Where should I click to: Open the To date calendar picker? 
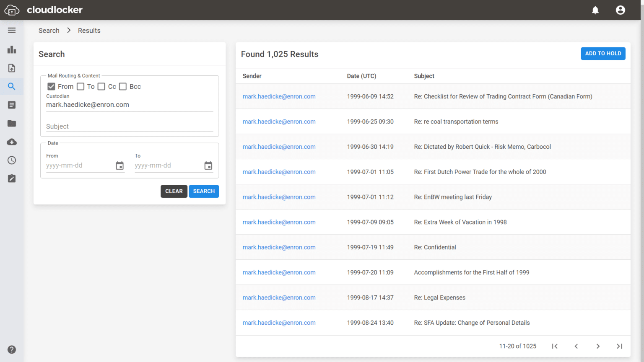[208, 165]
